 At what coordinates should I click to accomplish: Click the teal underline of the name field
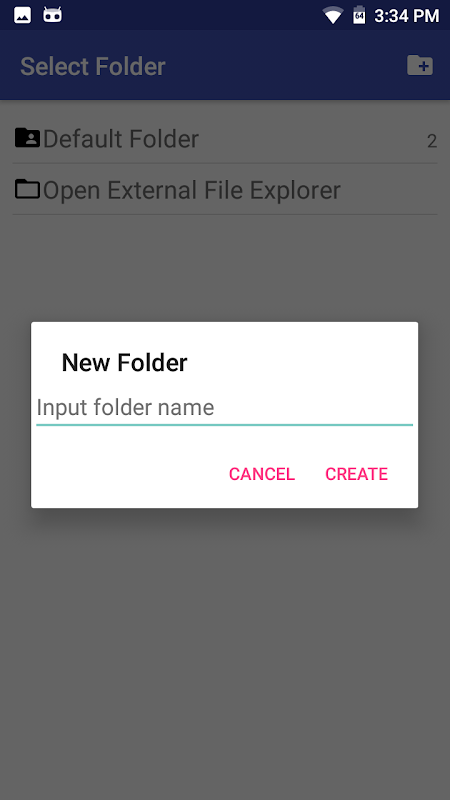coord(224,424)
